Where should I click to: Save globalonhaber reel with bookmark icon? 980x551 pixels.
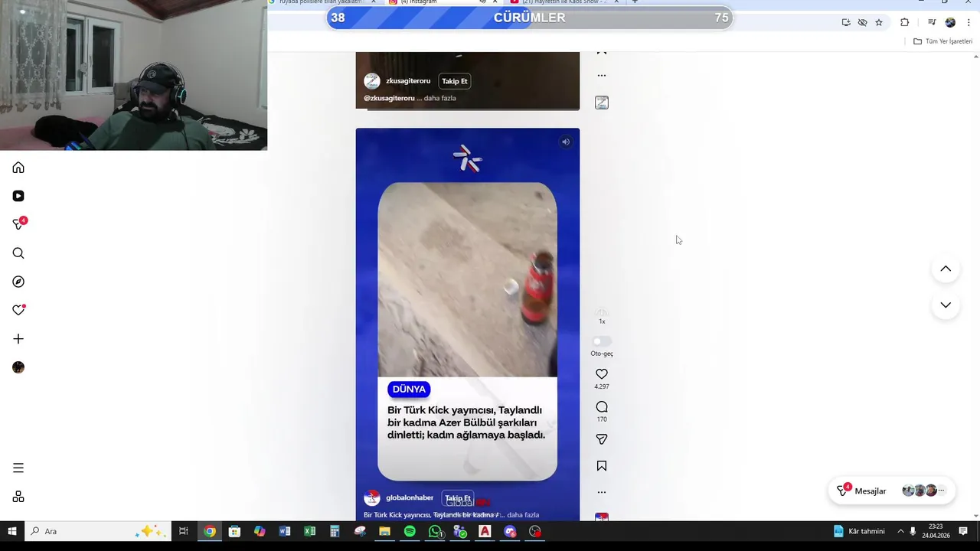click(602, 466)
